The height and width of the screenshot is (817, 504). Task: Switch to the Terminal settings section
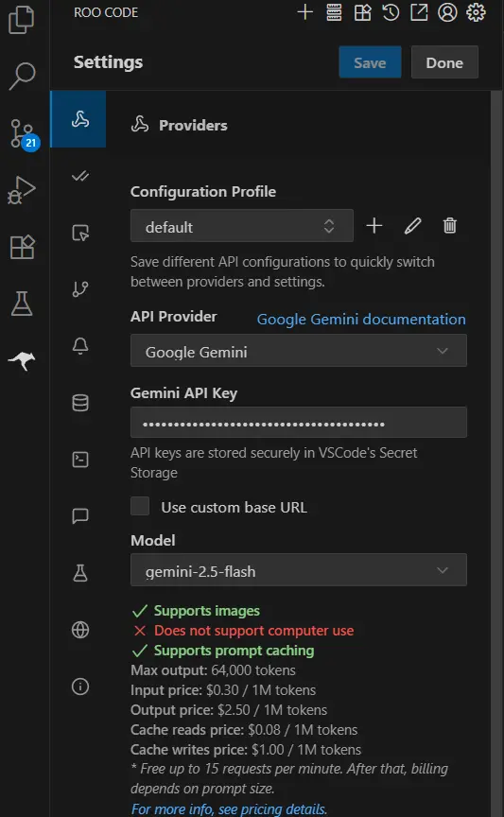point(80,459)
